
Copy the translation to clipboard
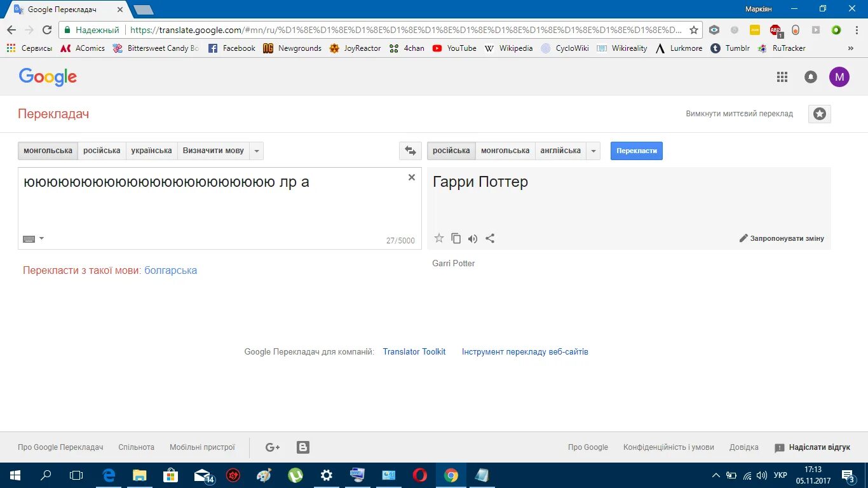tap(456, 238)
